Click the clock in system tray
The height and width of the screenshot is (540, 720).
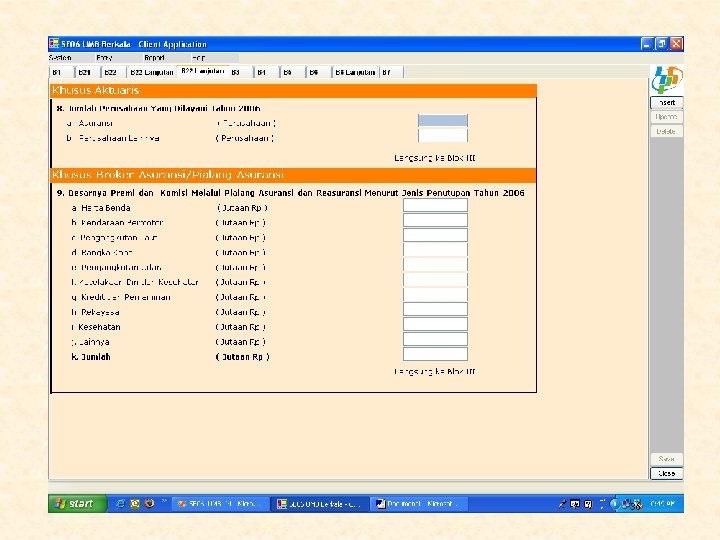pyautogui.click(x=662, y=504)
